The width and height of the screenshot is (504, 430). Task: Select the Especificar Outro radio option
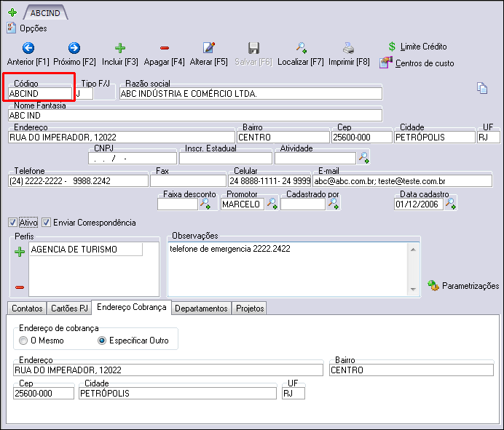click(101, 341)
